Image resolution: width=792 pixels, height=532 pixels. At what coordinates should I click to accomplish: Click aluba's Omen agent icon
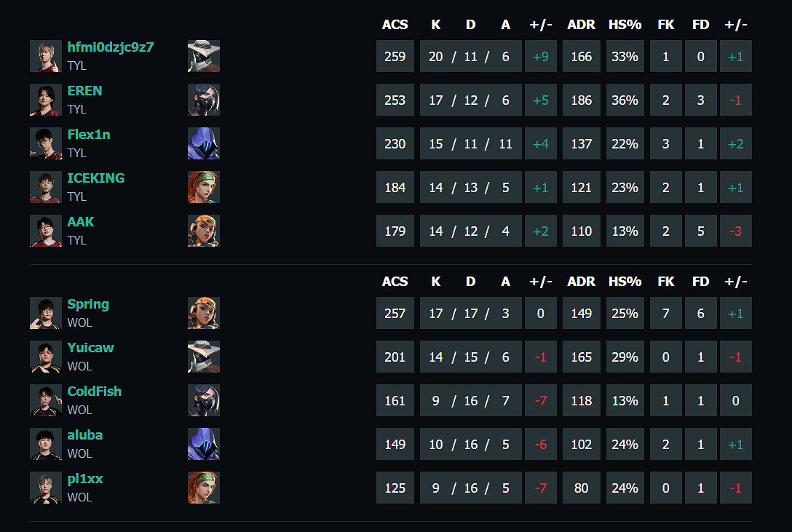coord(203,444)
